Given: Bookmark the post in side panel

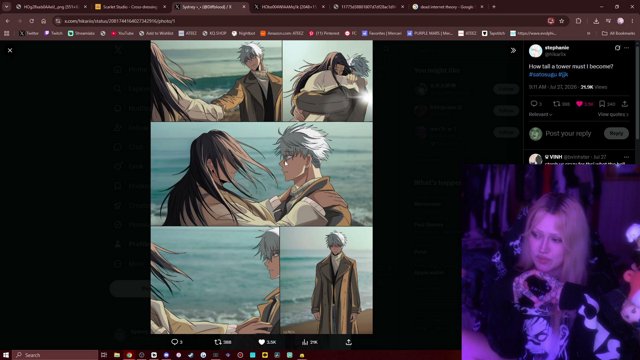Looking at the screenshot, I should tap(602, 104).
